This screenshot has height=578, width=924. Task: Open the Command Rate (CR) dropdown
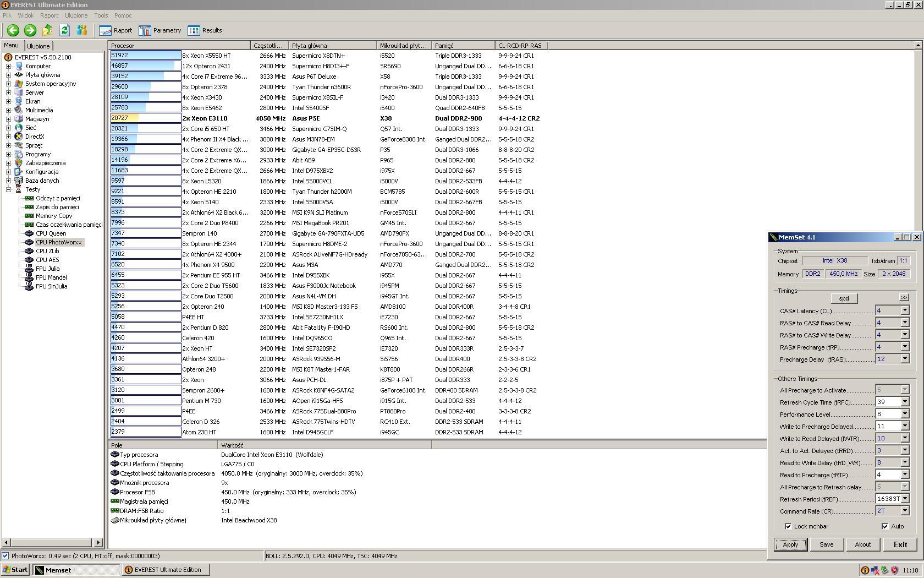click(904, 511)
